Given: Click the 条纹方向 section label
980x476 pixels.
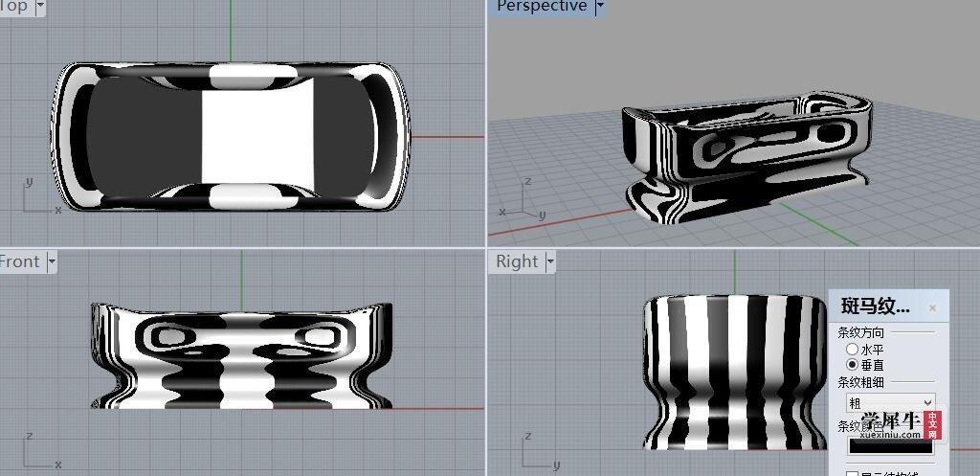Looking at the screenshot, I should (860, 332).
